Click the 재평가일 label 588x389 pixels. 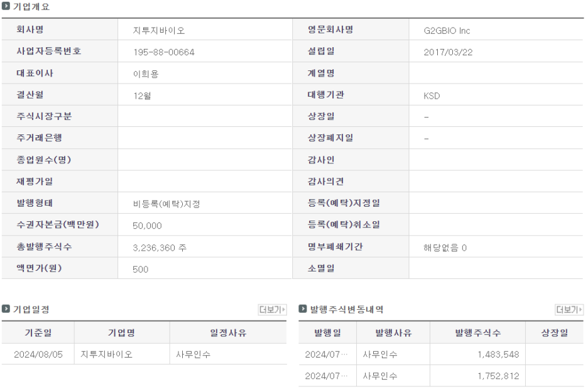pyautogui.click(x=35, y=181)
